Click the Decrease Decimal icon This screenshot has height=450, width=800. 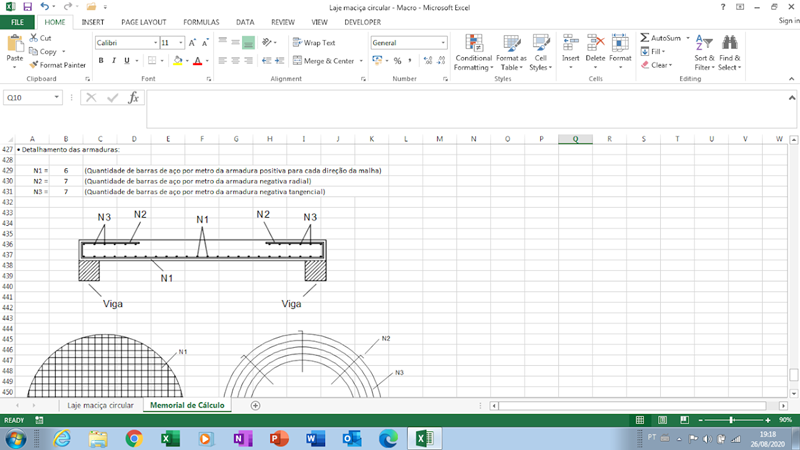pos(441,61)
